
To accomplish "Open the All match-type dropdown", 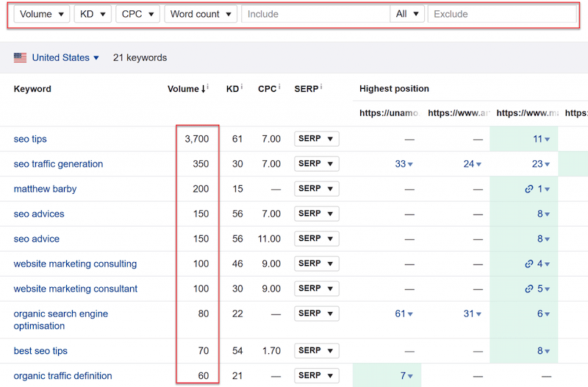I will (x=408, y=14).
